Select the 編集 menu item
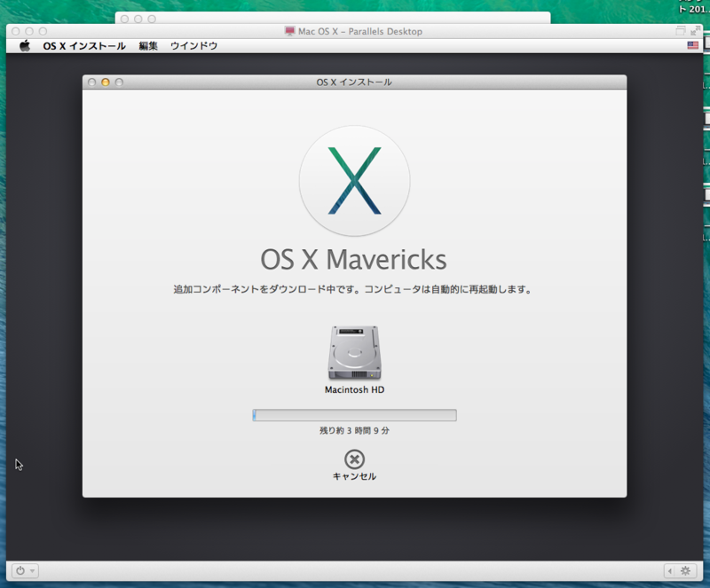The height and width of the screenshot is (588, 710). pos(146,45)
